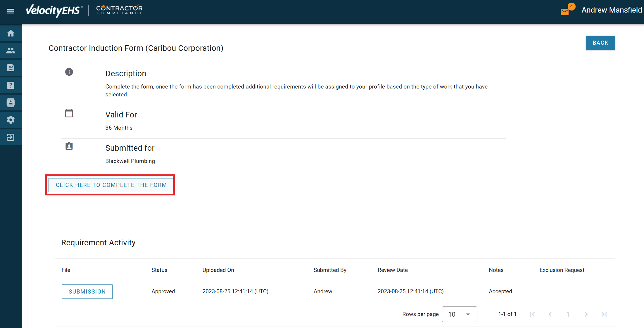Open the people/users sidebar icon
644x328 pixels.
(11, 51)
